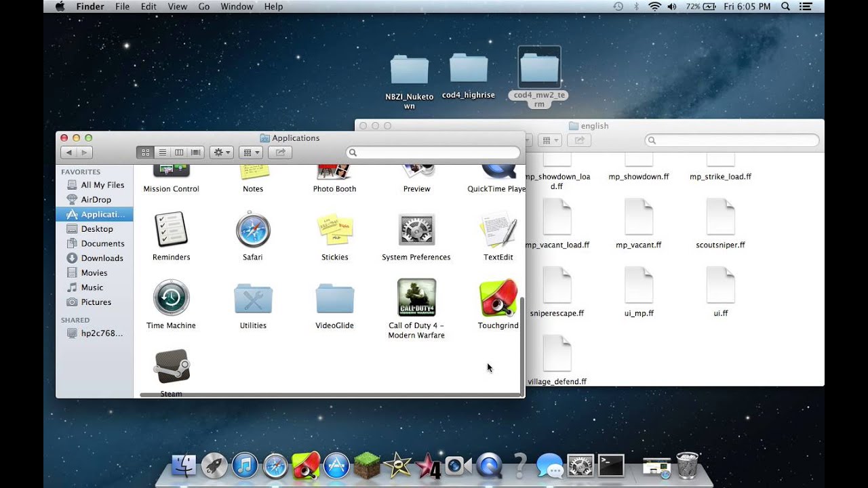
Task: Select the cod4_mw2_term desktop folder
Action: [539, 68]
